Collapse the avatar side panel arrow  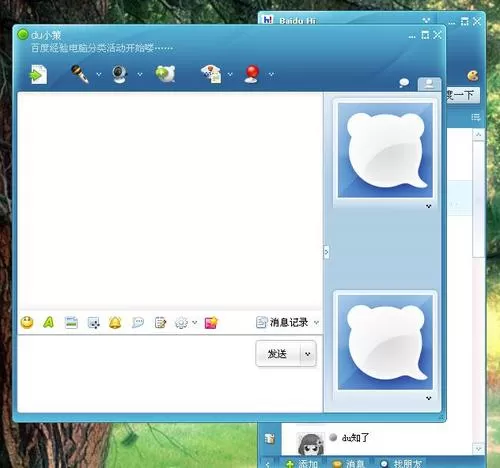click(x=326, y=252)
